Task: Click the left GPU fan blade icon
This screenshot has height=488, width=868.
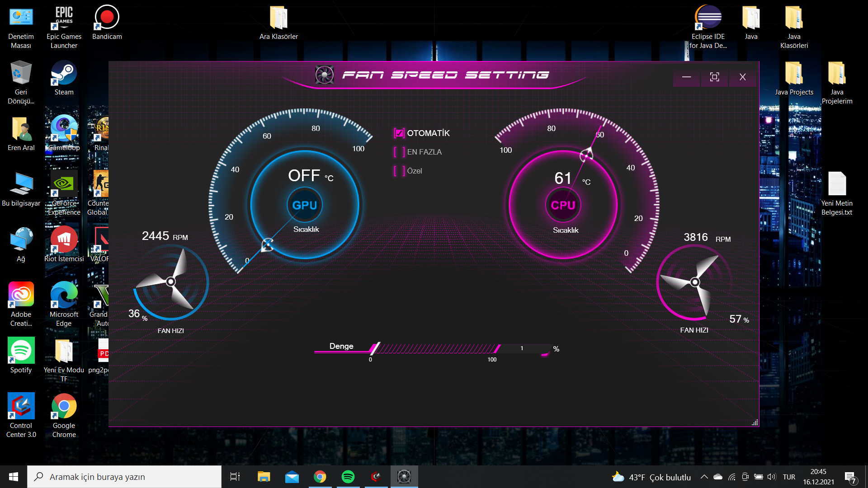Action: coord(170,282)
